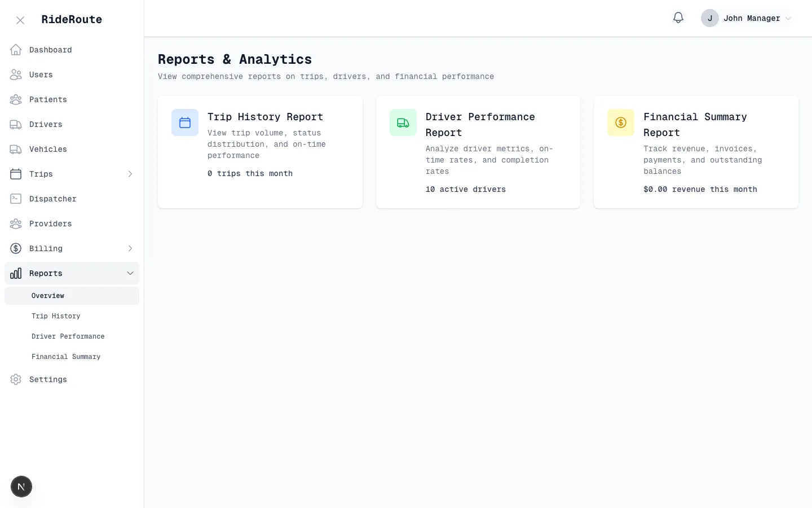
Task: Click the green truck icon on Driver Performance card
Action: coord(403,122)
